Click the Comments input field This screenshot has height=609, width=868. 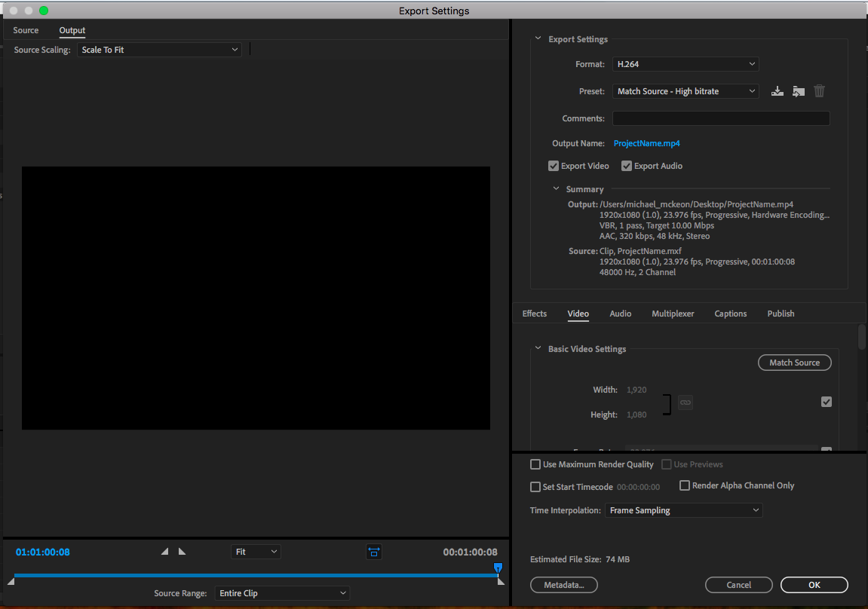[x=721, y=118]
